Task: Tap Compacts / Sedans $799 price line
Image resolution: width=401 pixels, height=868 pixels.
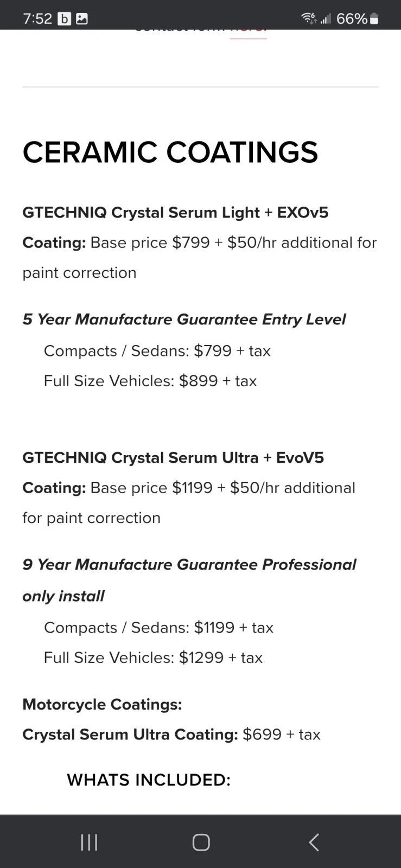Action: 157,351
